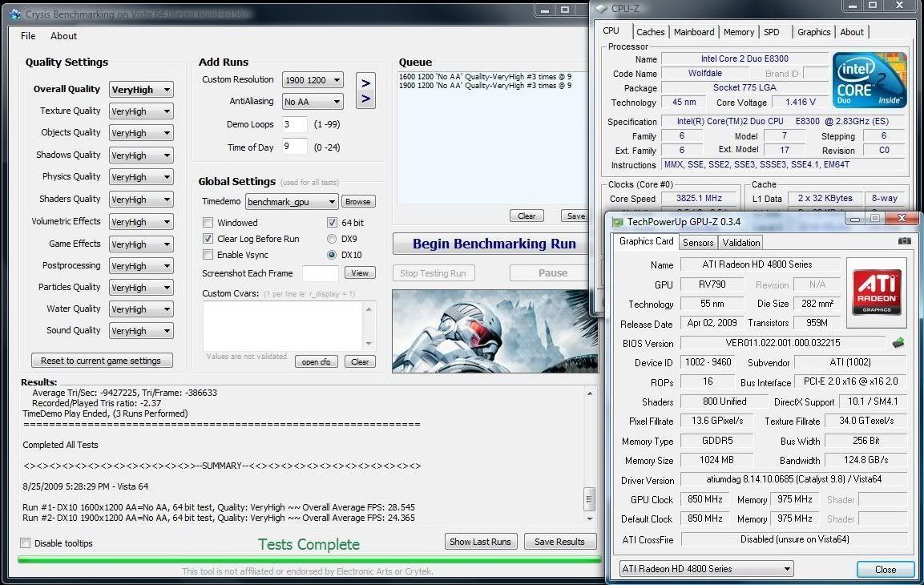924x585 pixels.
Task: Open the Graphics tab in CPU-Z
Action: coord(813,32)
